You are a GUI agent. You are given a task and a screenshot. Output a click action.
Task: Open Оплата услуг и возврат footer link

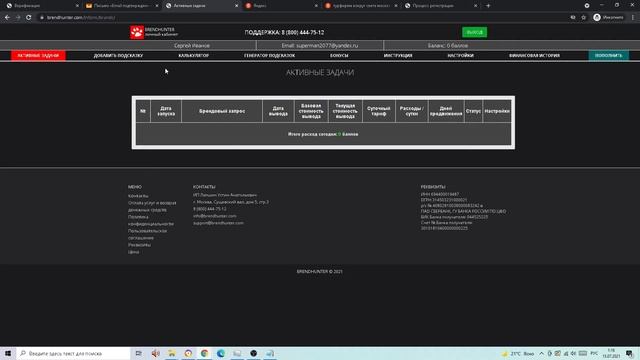pos(152,206)
